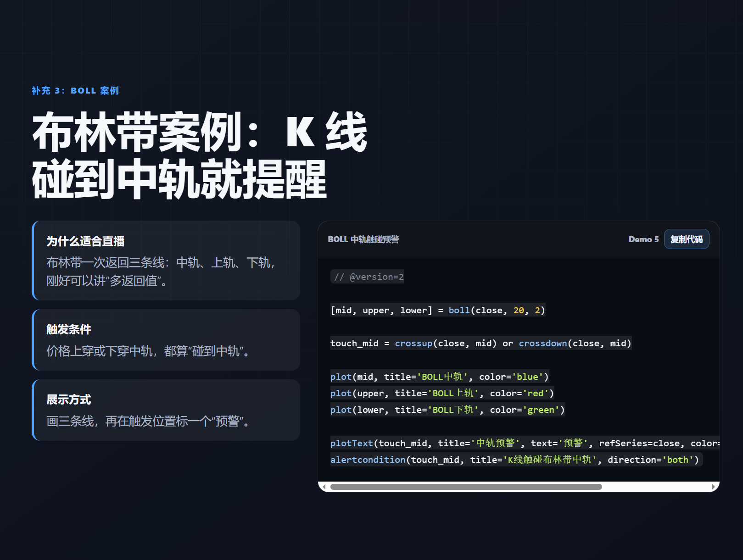Click the 'BOLL 中轨触碰预警' code panel title
Screen dimensions: 743x560
click(x=363, y=239)
